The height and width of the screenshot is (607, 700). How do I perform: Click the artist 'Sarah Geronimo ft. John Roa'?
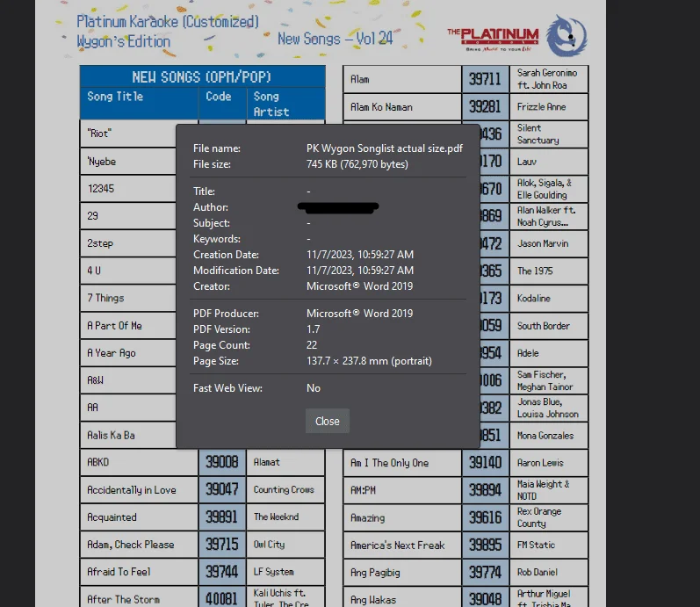[547, 79]
